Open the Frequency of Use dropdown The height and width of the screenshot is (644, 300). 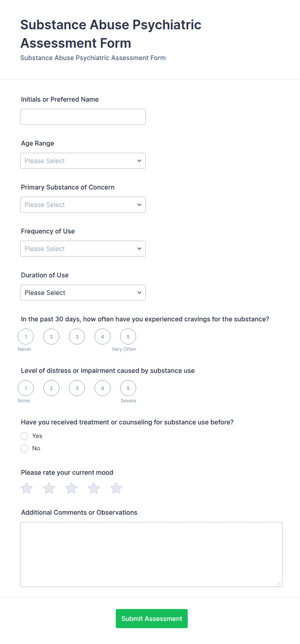[x=83, y=249]
